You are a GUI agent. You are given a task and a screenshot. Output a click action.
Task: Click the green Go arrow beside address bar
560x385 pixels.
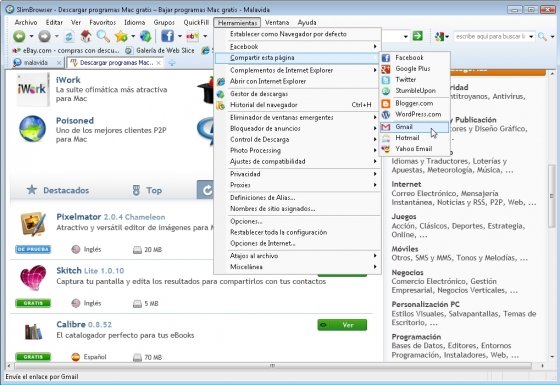coord(418,36)
